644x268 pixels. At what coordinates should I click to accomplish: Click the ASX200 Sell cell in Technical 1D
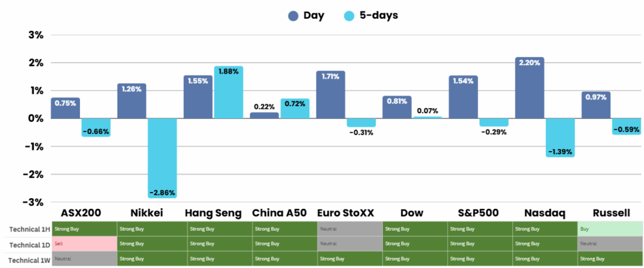[x=84, y=243]
